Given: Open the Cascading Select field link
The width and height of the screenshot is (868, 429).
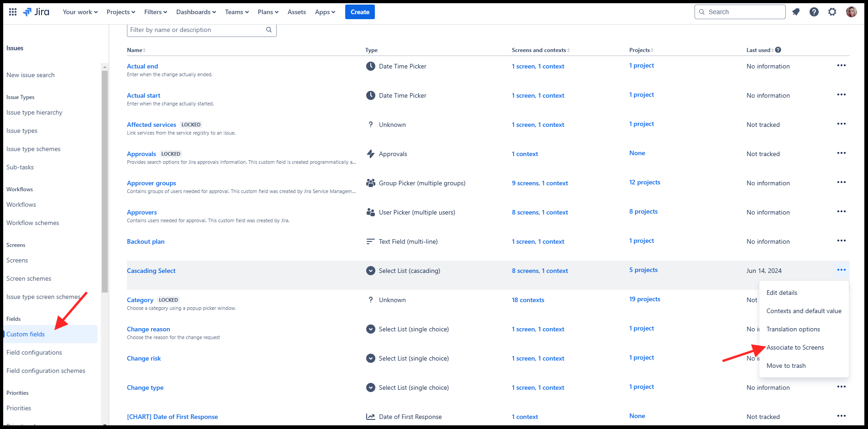Looking at the screenshot, I should (x=151, y=271).
